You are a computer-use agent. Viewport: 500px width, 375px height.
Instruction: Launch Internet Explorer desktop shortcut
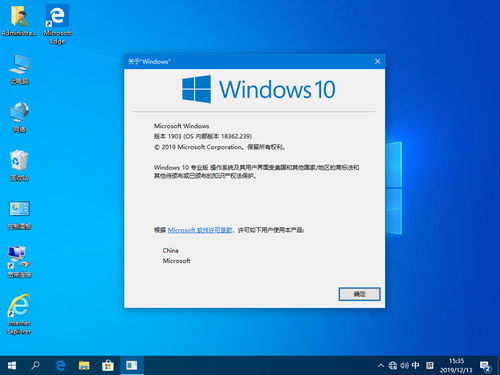point(19,314)
